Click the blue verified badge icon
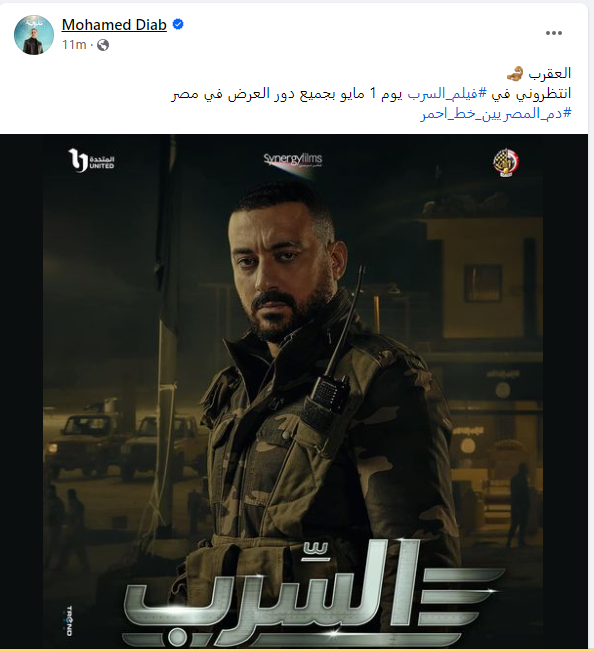 coord(178,24)
